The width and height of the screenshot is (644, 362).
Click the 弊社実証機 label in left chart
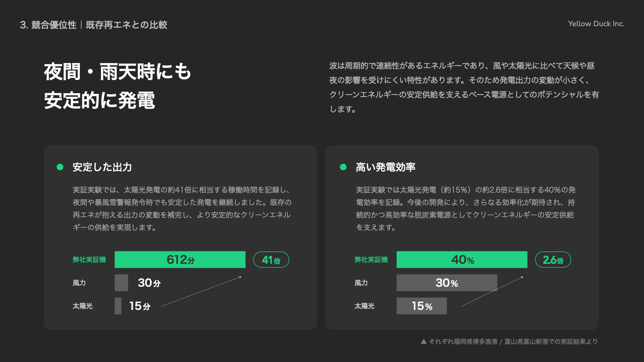click(89, 260)
